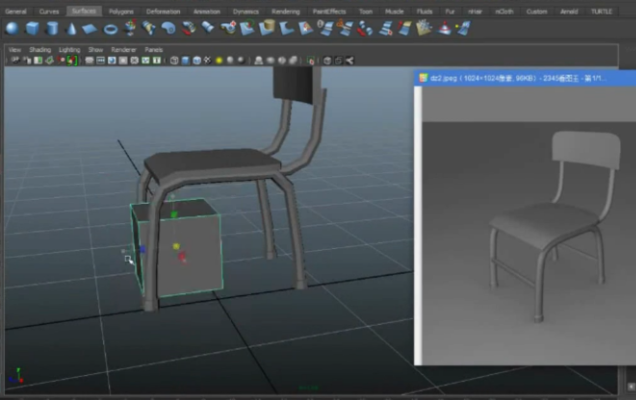Click the NURBS cube shelf icon
The width and height of the screenshot is (636, 400).
32,28
